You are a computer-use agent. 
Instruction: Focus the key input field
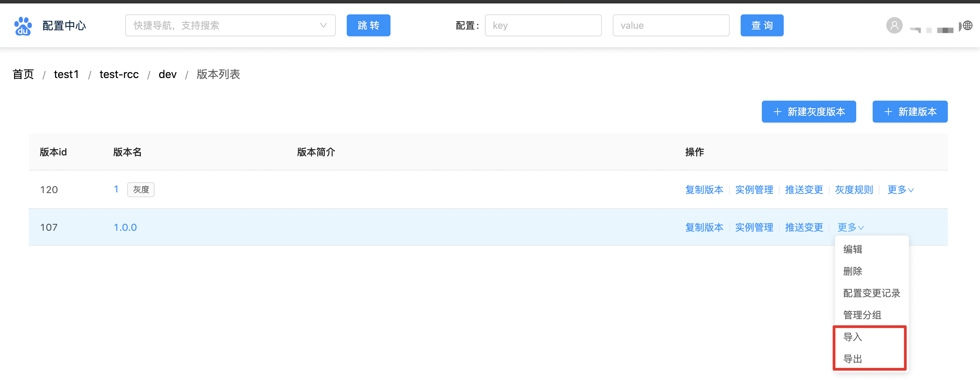tap(543, 26)
